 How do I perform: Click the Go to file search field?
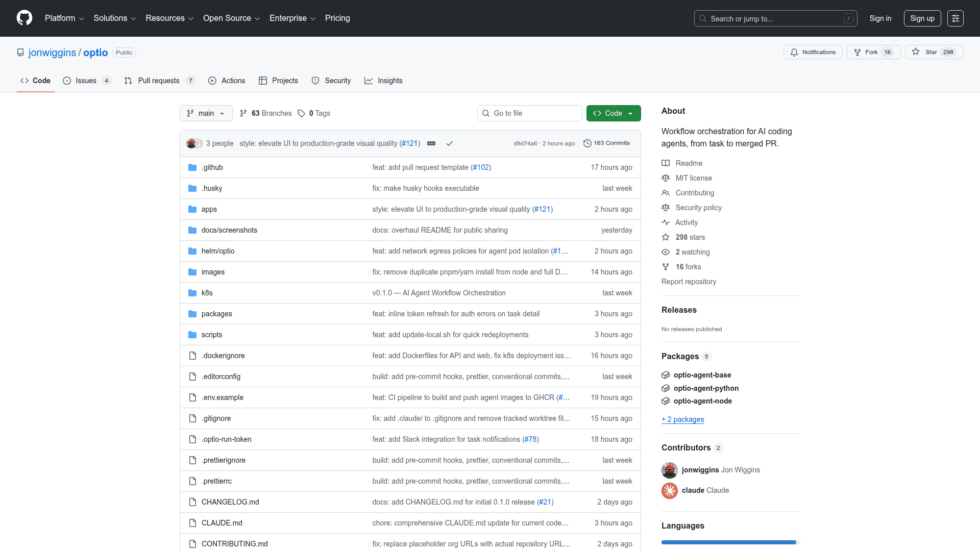pos(529,113)
